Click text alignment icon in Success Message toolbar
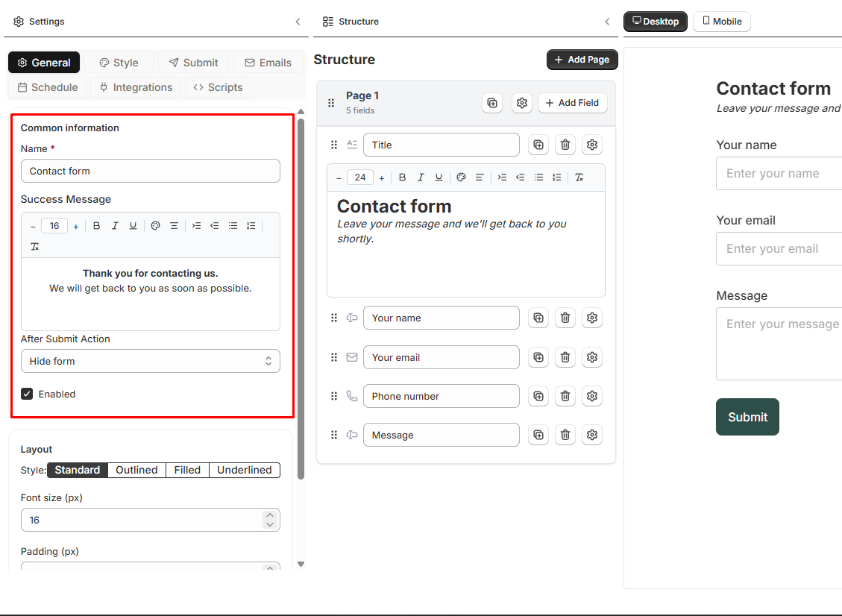The height and width of the screenshot is (616, 842). (174, 225)
